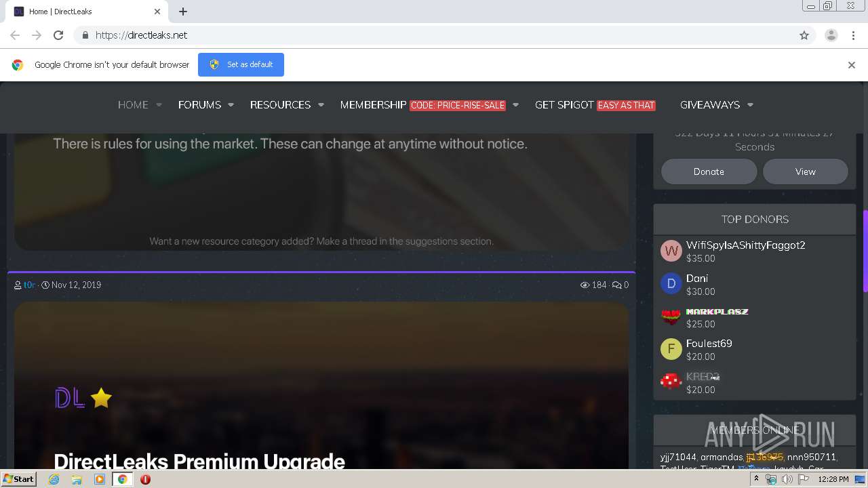Viewport: 868px width, 488px height.
Task: Open MARKPLASZ donor avatar
Action: point(671,317)
